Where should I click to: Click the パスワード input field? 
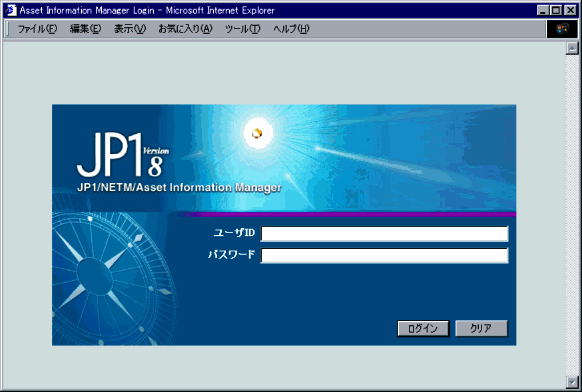pos(385,256)
